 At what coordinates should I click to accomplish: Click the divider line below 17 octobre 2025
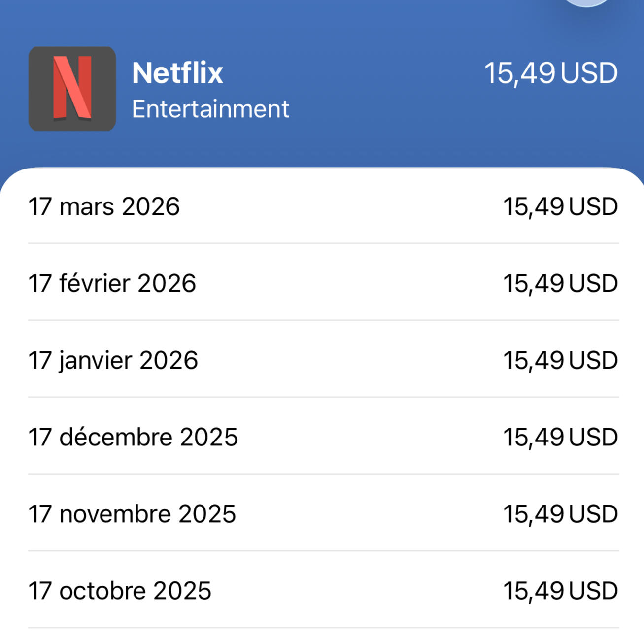(323, 628)
